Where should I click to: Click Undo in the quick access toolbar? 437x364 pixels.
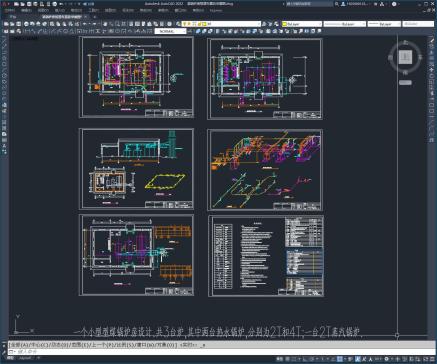pyautogui.click(x=62, y=4)
